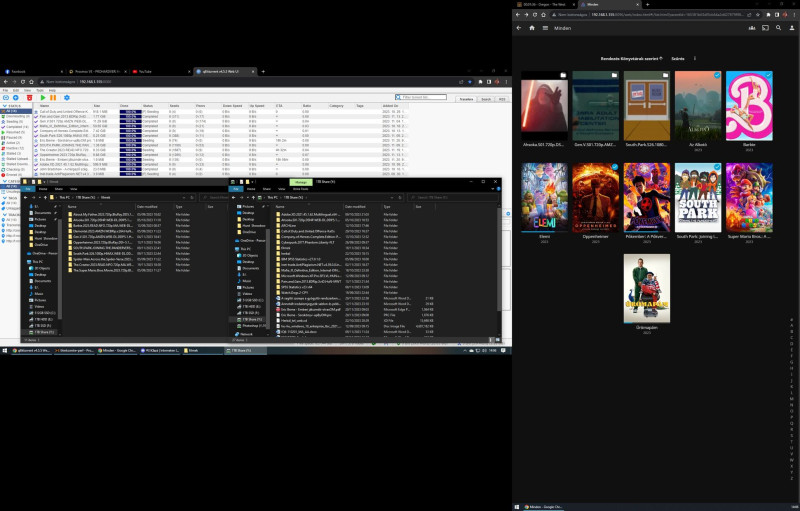The height and width of the screenshot is (511, 800).
Task: Switch to the Search tab in qBittorrent
Action: pyautogui.click(x=486, y=99)
